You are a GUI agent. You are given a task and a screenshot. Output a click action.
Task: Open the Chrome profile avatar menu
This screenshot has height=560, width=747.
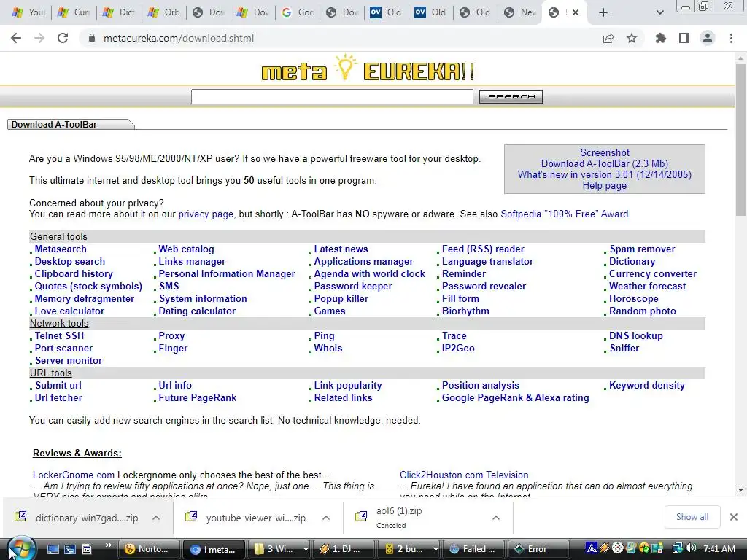708,38
